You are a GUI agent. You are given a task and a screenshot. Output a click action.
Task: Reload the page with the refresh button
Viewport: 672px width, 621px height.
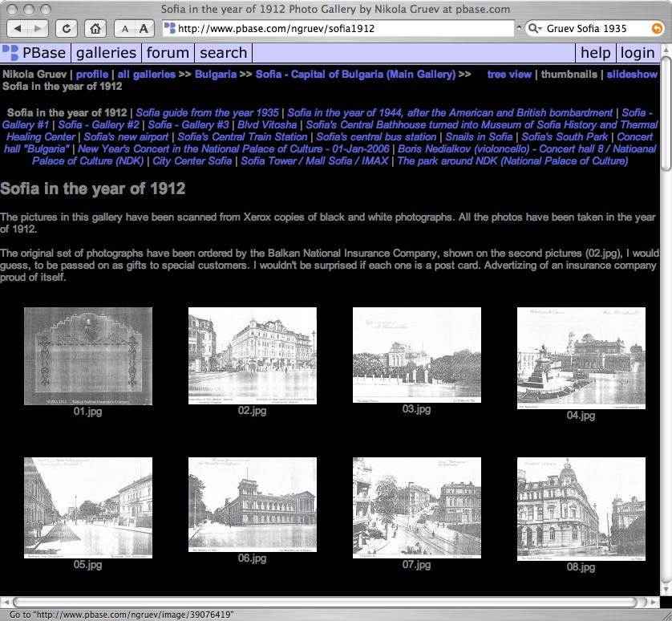pos(67,29)
